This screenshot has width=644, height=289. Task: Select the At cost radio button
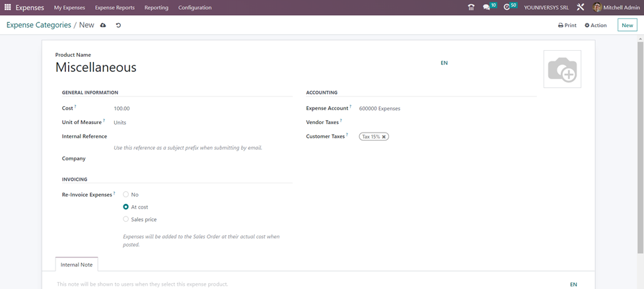pos(126,207)
